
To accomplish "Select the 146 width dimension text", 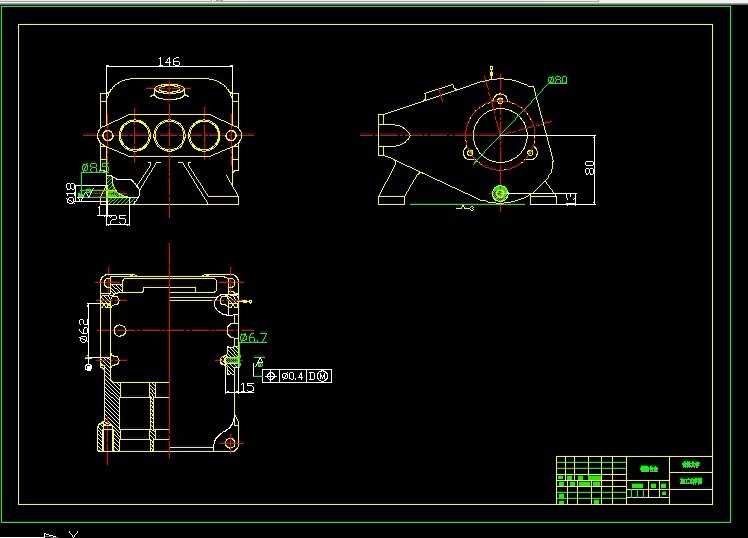I will 169,61.
